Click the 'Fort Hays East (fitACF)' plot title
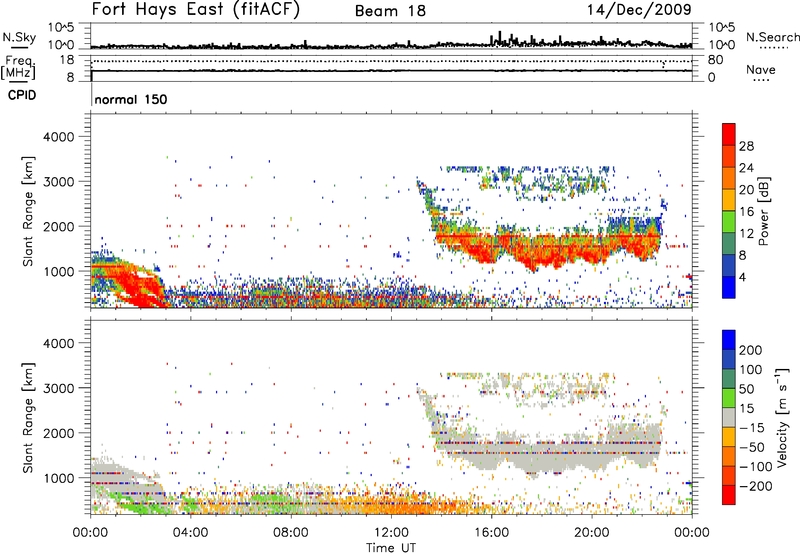The width and height of the screenshot is (800, 554). 195,9
